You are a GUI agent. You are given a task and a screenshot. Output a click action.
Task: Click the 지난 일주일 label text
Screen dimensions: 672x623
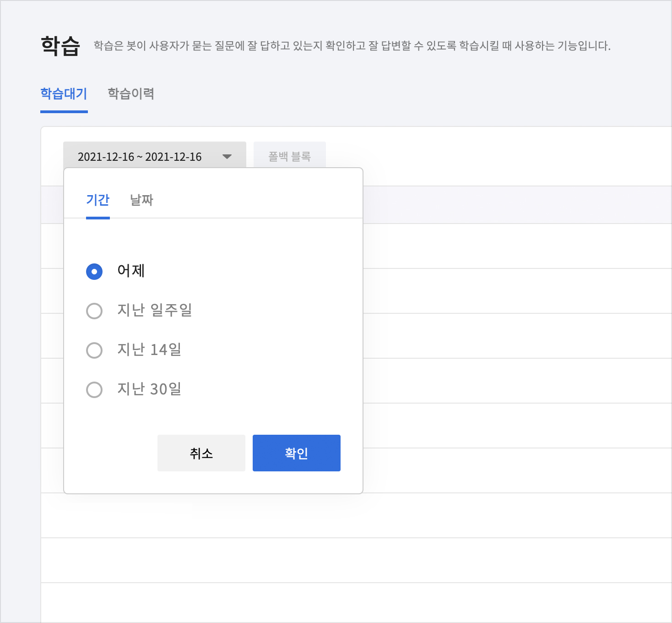click(x=154, y=310)
